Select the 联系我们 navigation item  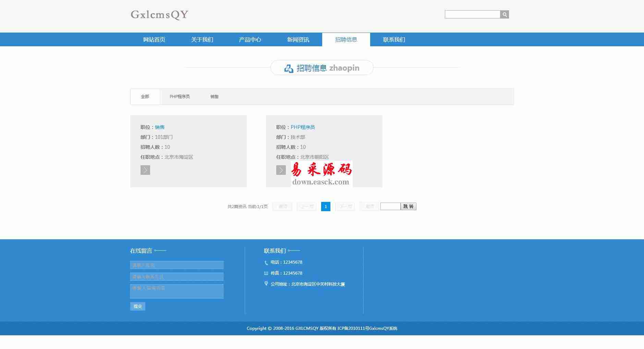coord(394,40)
